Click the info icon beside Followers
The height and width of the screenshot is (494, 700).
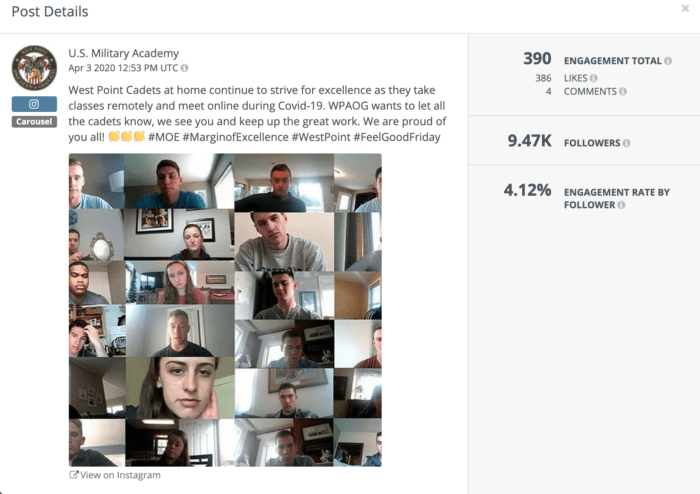pyautogui.click(x=626, y=143)
